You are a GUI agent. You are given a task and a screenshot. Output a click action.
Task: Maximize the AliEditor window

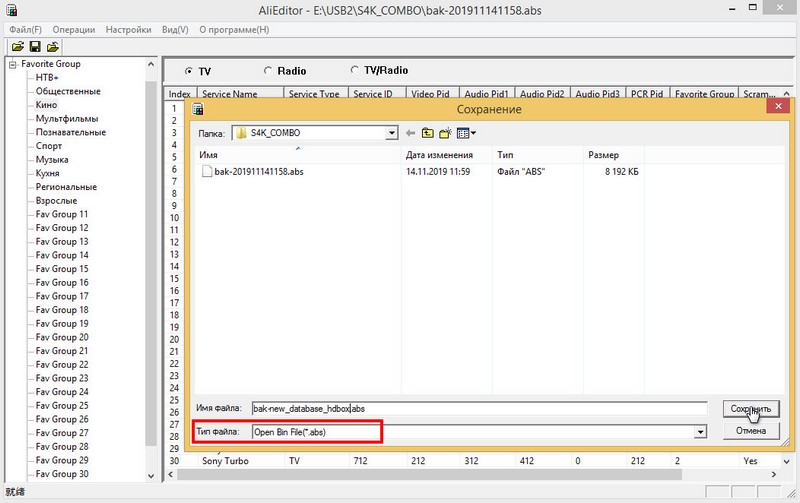coord(753,8)
